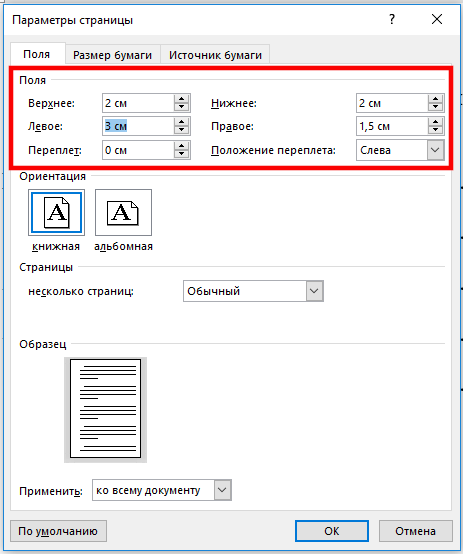Decrease the Левое margin with down arrow
The height and width of the screenshot is (554, 463).
coord(182,130)
